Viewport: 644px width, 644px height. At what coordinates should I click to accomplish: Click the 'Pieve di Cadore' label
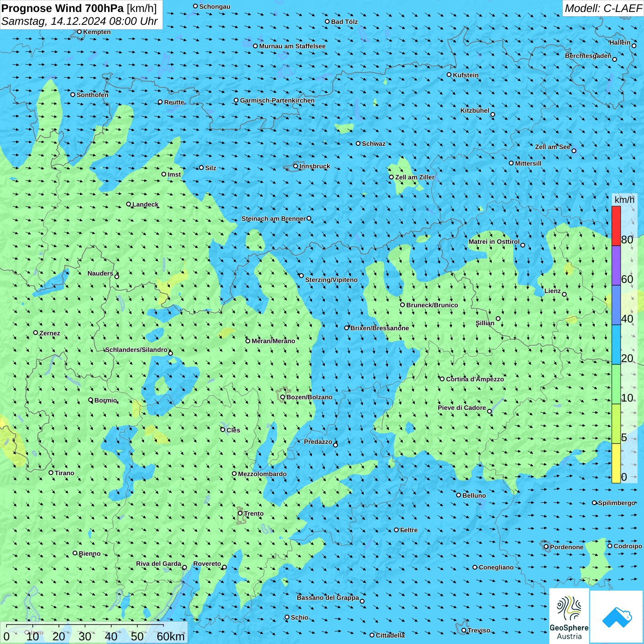click(462, 408)
